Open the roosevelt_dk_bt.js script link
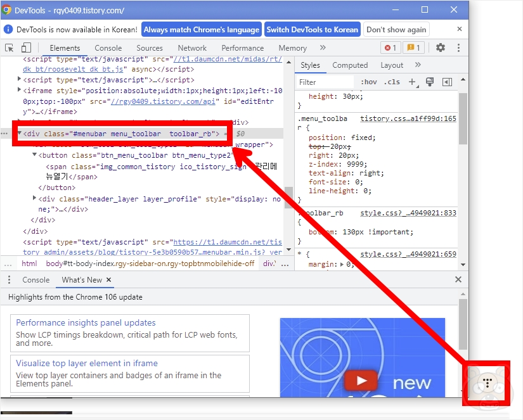The height and width of the screenshot is (420, 523). click(x=73, y=69)
